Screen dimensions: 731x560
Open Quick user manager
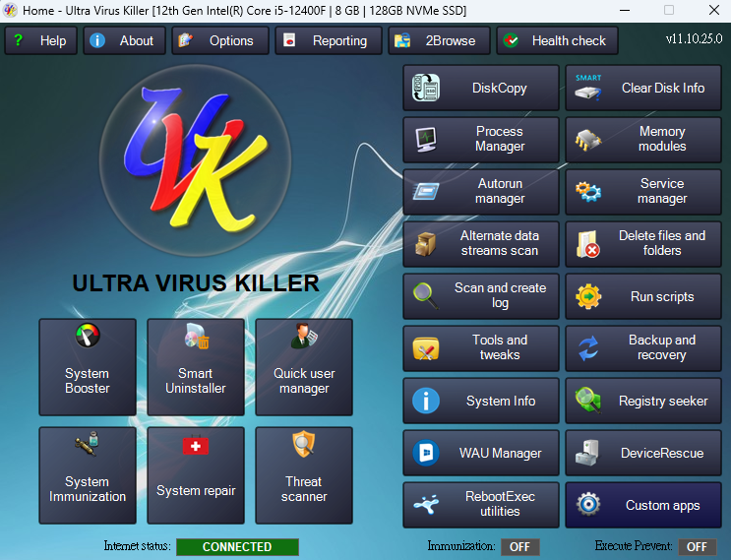click(x=304, y=367)
